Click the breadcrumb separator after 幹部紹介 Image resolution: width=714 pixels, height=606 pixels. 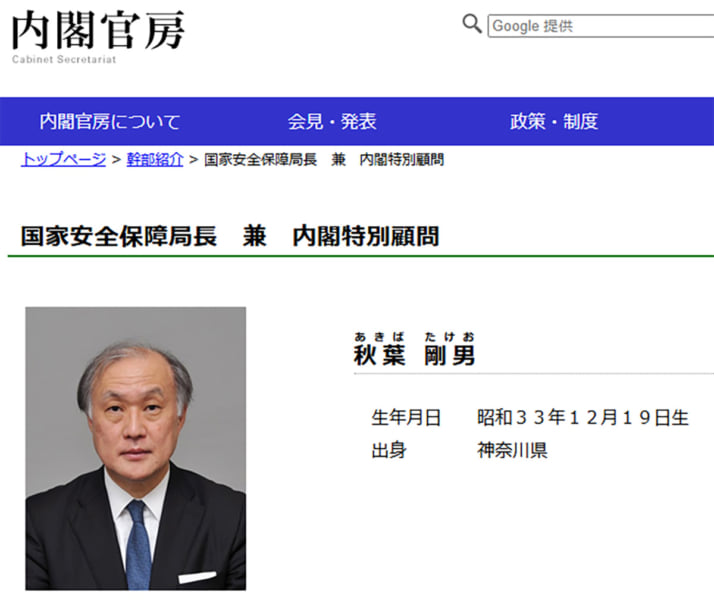click(x=193, y=160)
